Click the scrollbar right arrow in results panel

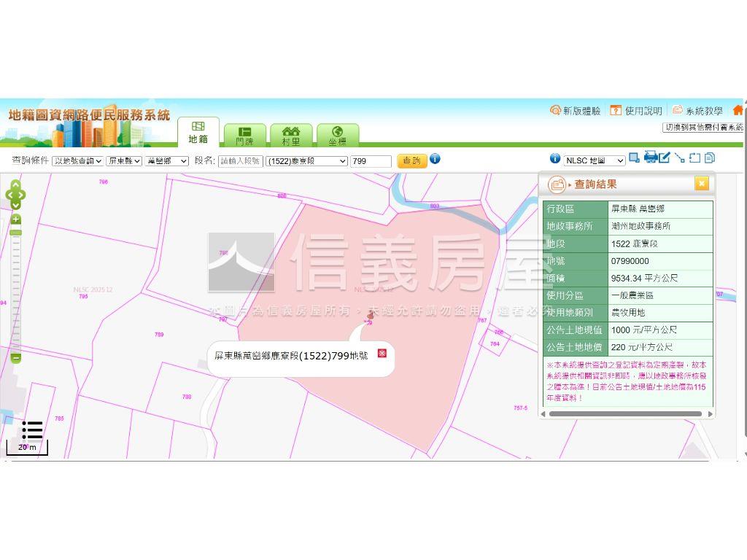[x=711, y=414]
